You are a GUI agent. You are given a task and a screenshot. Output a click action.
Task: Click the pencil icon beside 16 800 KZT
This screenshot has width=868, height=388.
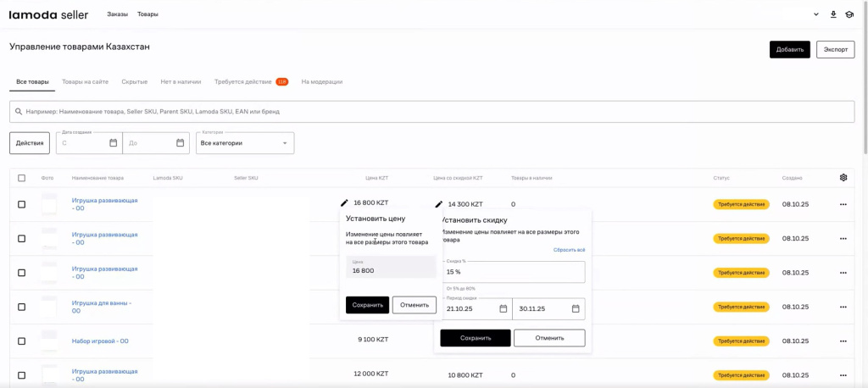click(x=344, y=203)
